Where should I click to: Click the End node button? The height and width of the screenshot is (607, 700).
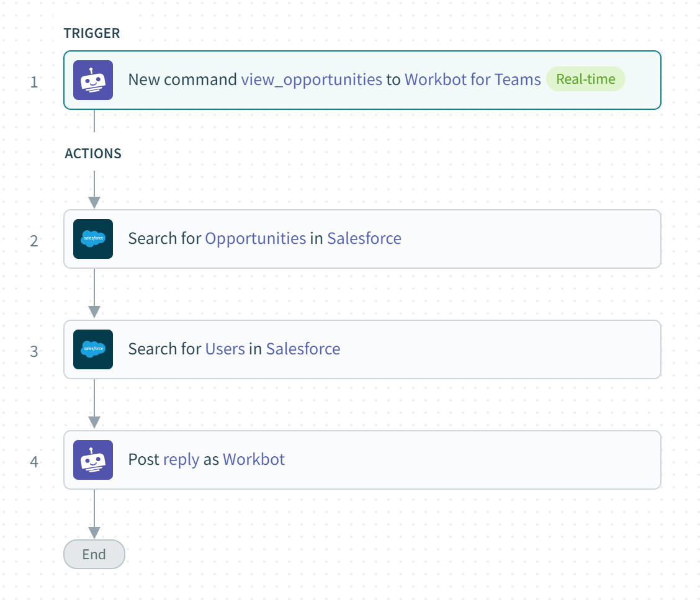pyautogui.click(x=94, y=554)
